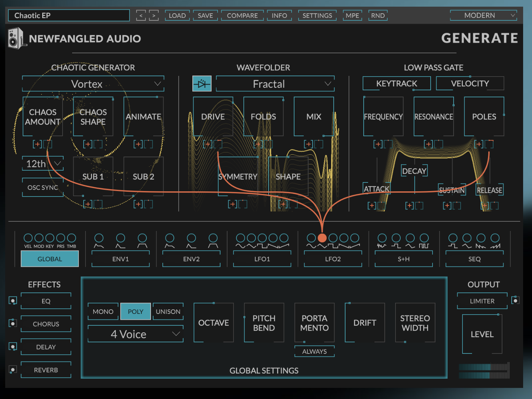Click the MPE button
Image resolution: width=532 pixels, height=399 pixels.
click(352, 15)
